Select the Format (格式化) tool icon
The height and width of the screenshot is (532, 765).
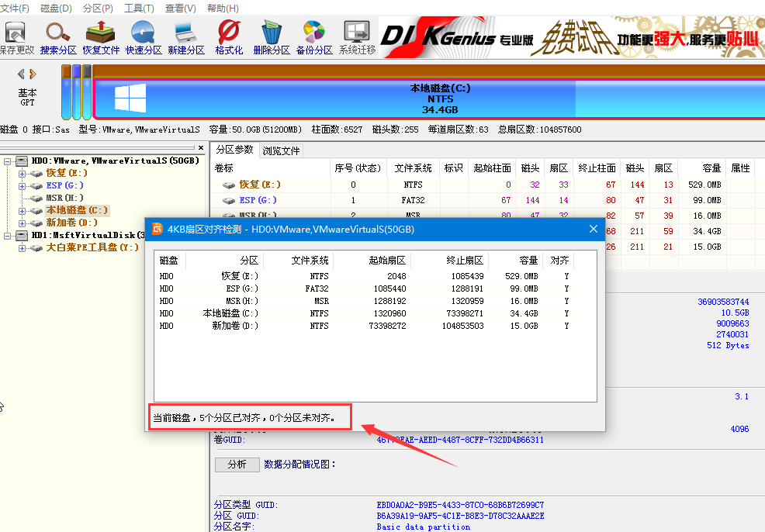(x=229, y=33)
